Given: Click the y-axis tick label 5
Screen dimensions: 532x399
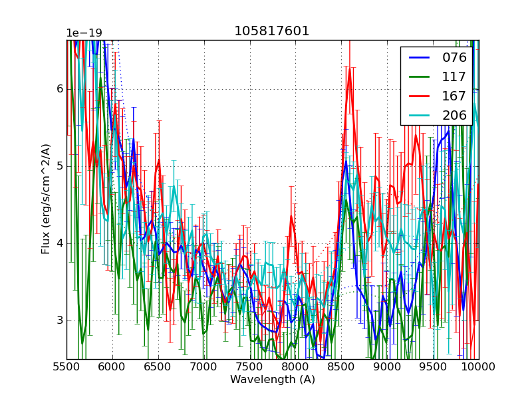Looking at the screenshot, I should [x=59, y=166].
